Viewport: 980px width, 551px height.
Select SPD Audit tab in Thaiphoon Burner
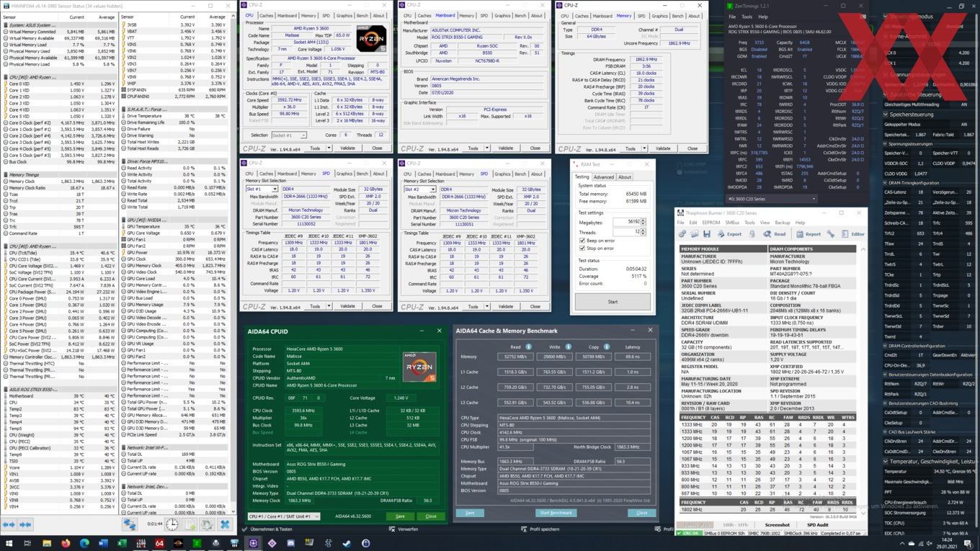817,525
